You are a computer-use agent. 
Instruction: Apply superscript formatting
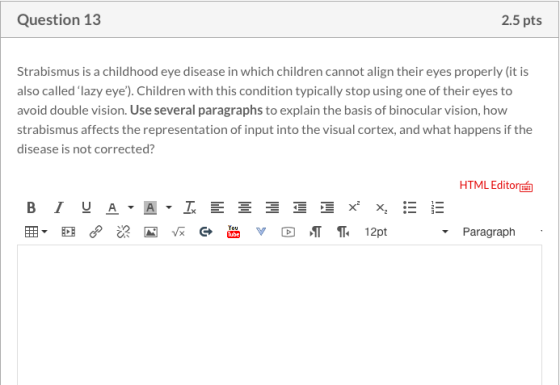pyautogui.click(x=354, y=207)
